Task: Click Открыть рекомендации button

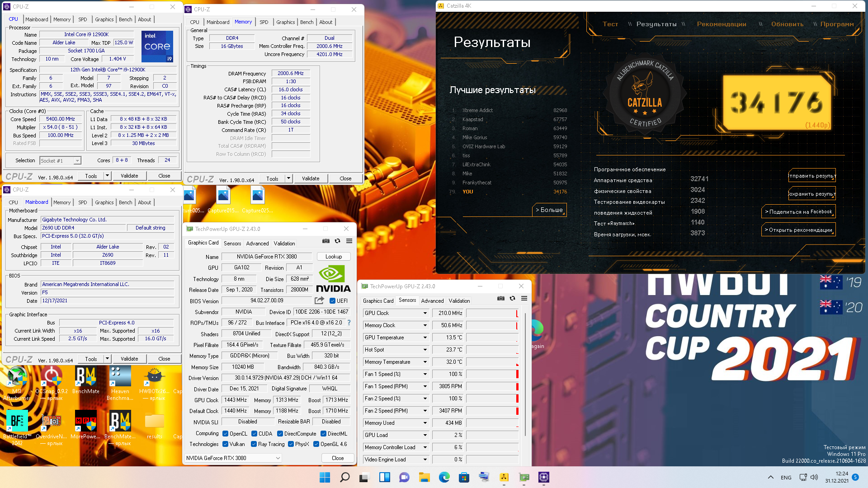Action: pyautogui.click(x=798, y=230)
